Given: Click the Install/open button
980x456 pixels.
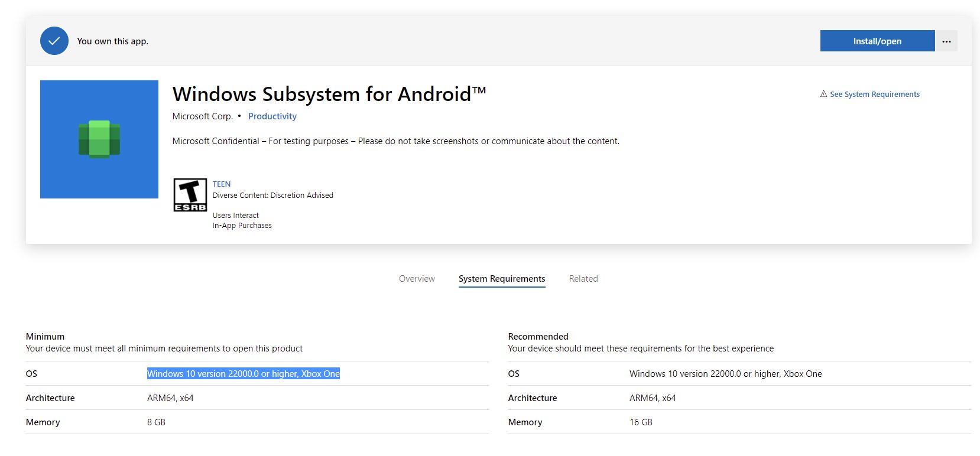Looking at the screenshot, I should click(877, 41).
